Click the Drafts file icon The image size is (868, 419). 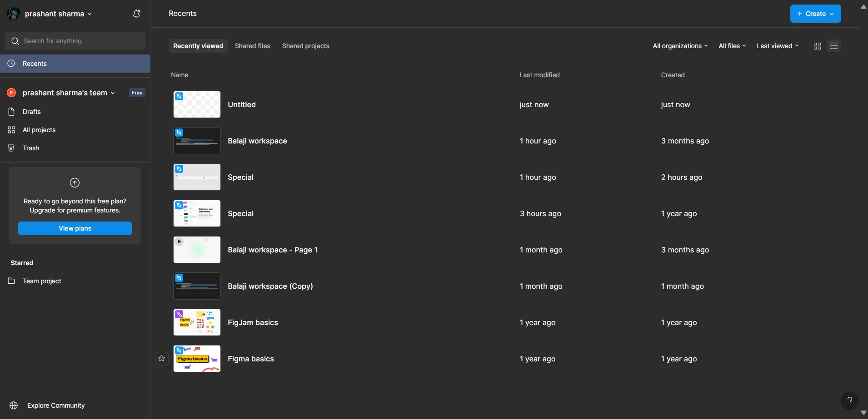11,112
